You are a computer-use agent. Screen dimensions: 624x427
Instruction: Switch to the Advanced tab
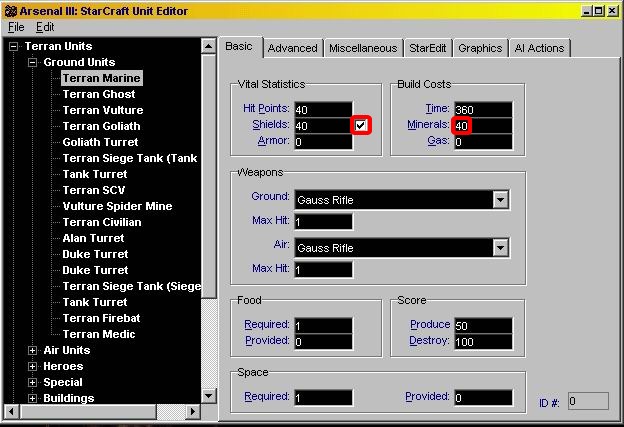[292, 48]
